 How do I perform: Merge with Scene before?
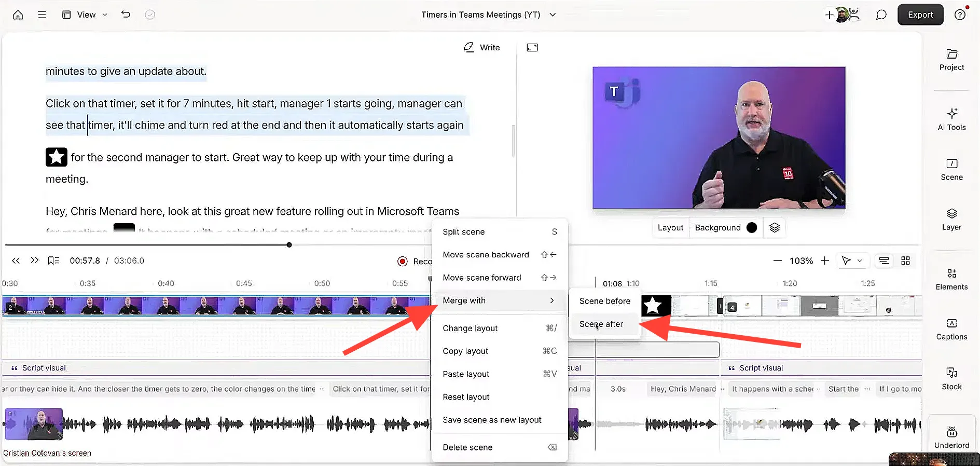pyautogui.click(x=604, y=301)
